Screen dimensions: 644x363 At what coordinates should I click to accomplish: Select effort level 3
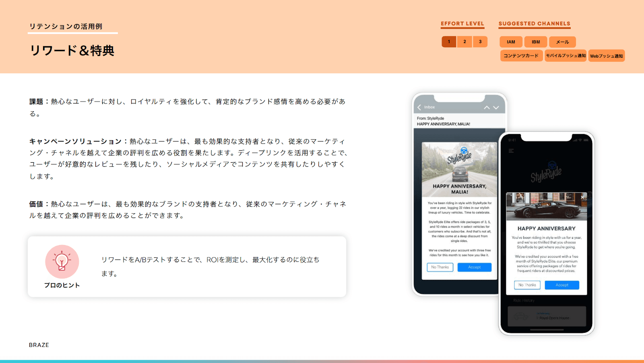pyautogui.click(x=480, y=42)
